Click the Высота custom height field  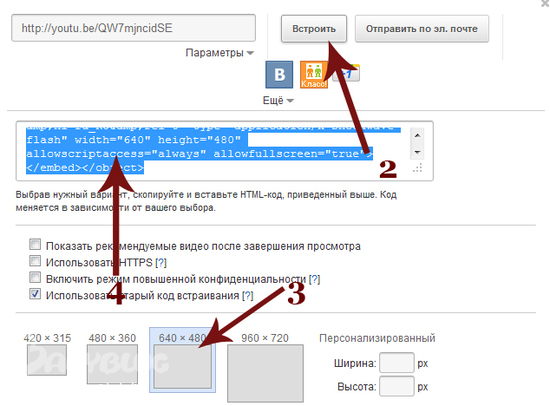397,386
